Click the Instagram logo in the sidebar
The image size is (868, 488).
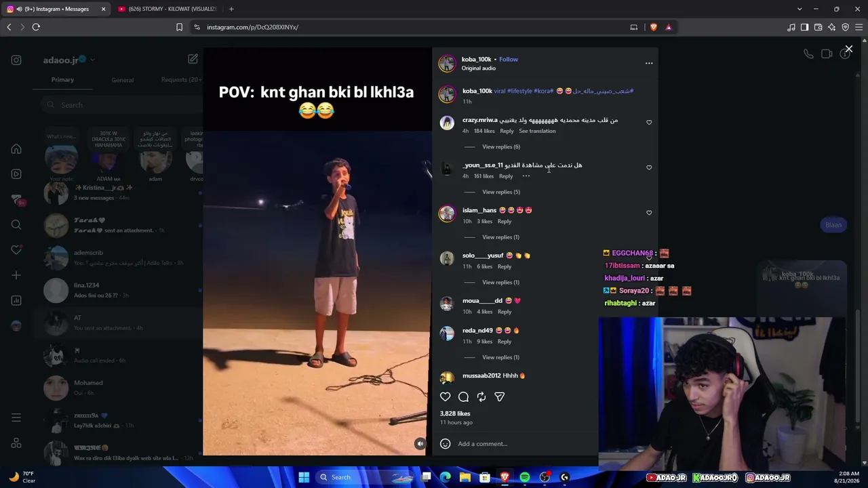tap(16, 60)
